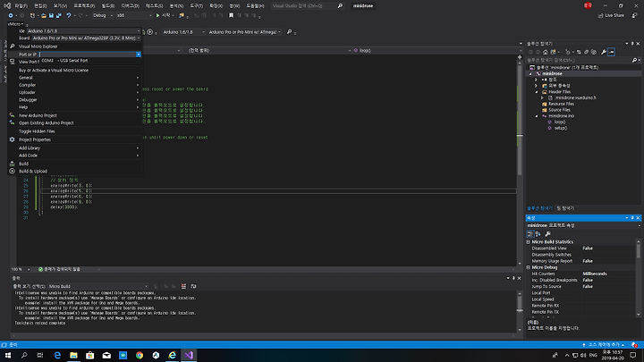This screenshot has height=362, width=644.
Task: Open toolbar Arduino 1.6/1.8 IDE dropdown
Action: click(x=183, y=32)
